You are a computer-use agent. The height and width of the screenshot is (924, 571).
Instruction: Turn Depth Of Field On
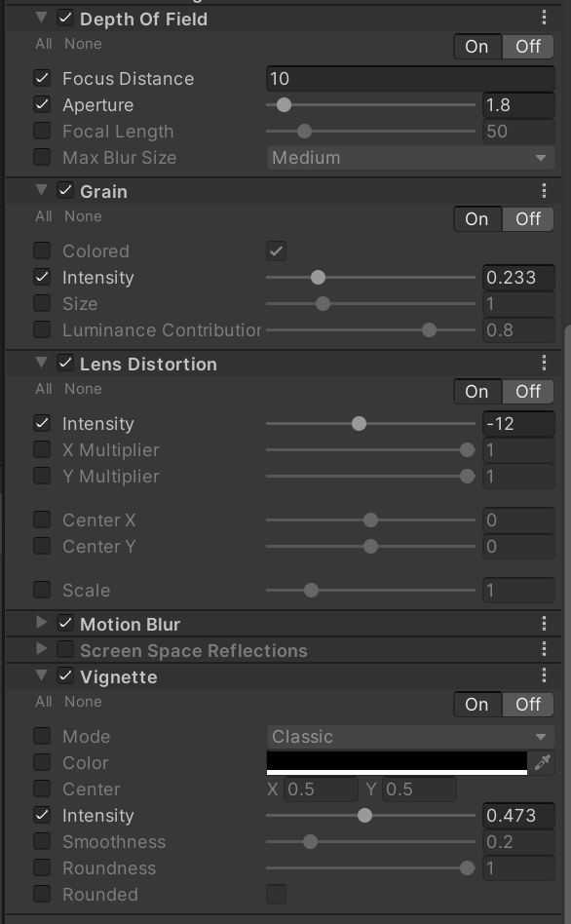tap(476, 47)
